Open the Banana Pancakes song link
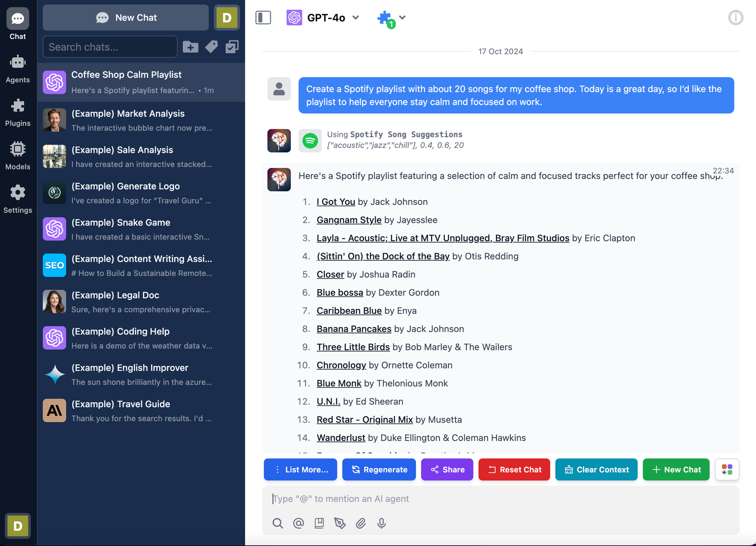This screenshot has height=546, width=756. click(x=354, y=329)
